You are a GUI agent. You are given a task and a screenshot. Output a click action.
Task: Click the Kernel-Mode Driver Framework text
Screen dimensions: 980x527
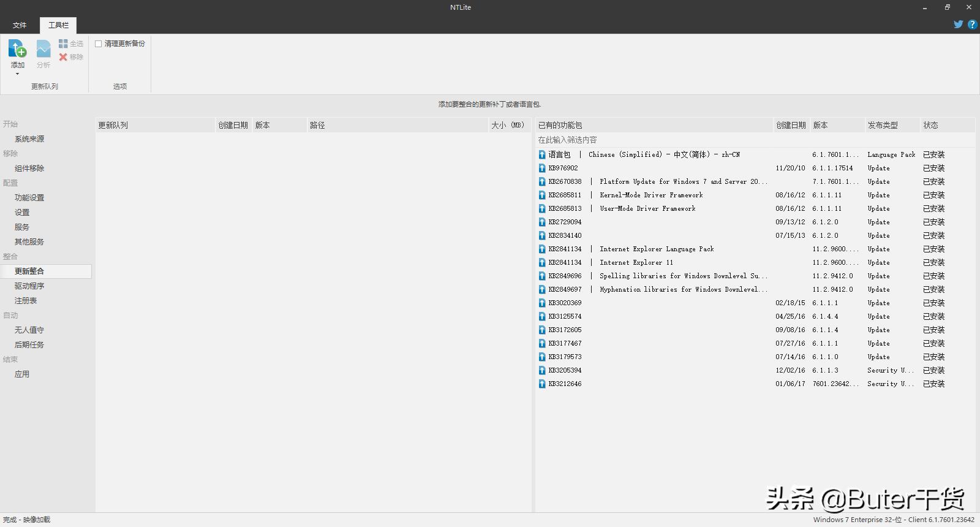[651, 195]
